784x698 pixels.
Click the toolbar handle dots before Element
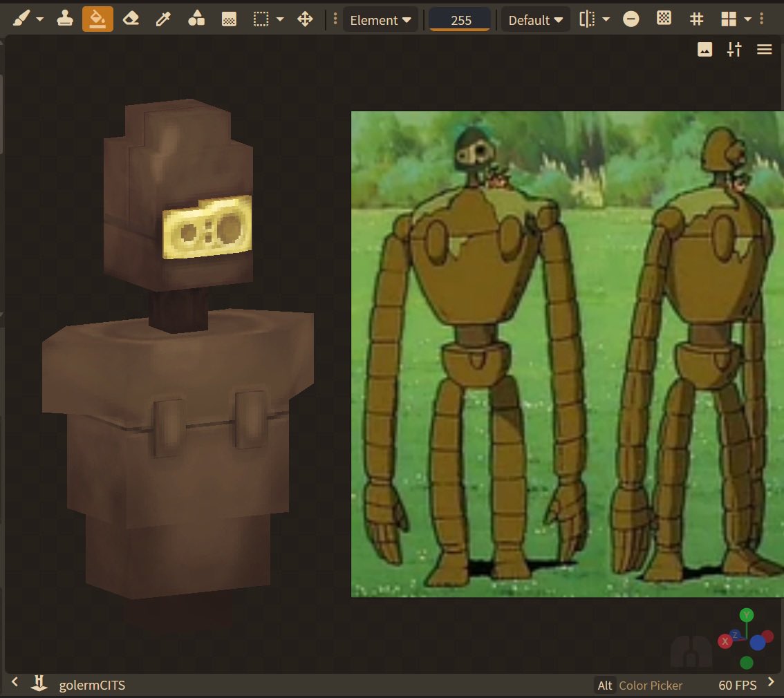point(335,19)
